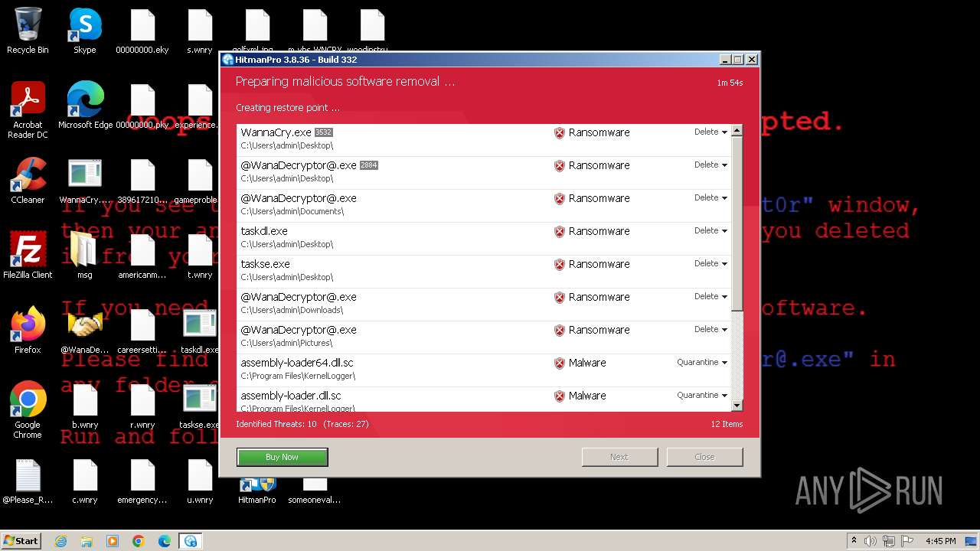This screenshot has width=980, height=551.
Task: Open Chrome from the taskbar
Action: (x=139, y=541)
